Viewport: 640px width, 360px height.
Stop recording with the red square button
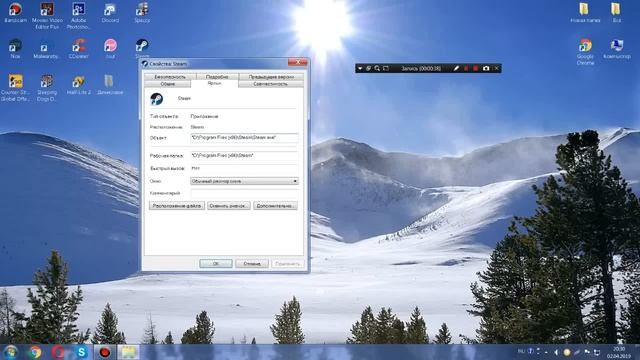click(476, 69)
